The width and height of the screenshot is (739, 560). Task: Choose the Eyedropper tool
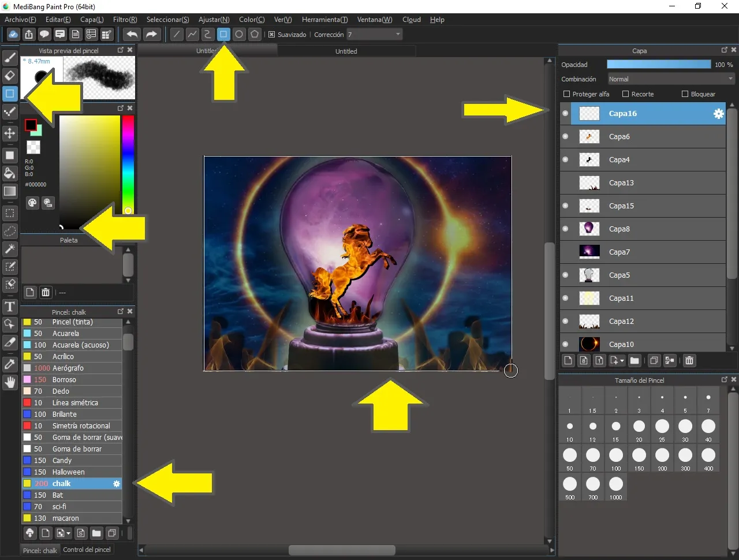(10, 364)
